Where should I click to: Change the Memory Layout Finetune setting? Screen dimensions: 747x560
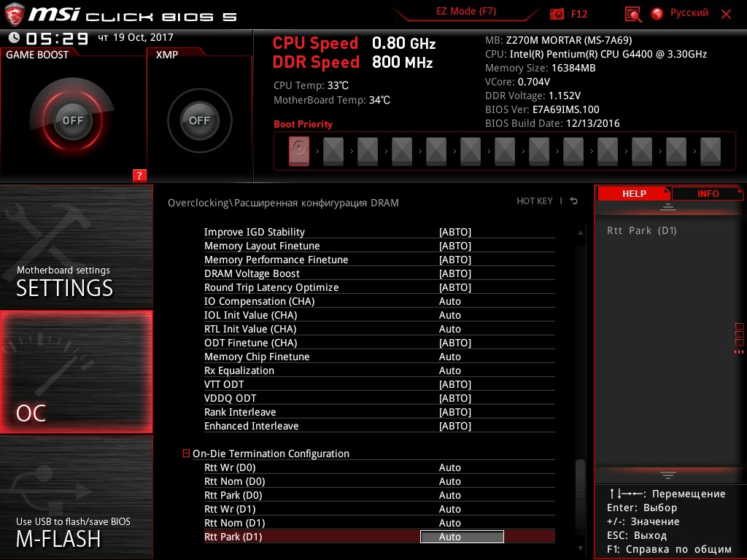point(455,246)
